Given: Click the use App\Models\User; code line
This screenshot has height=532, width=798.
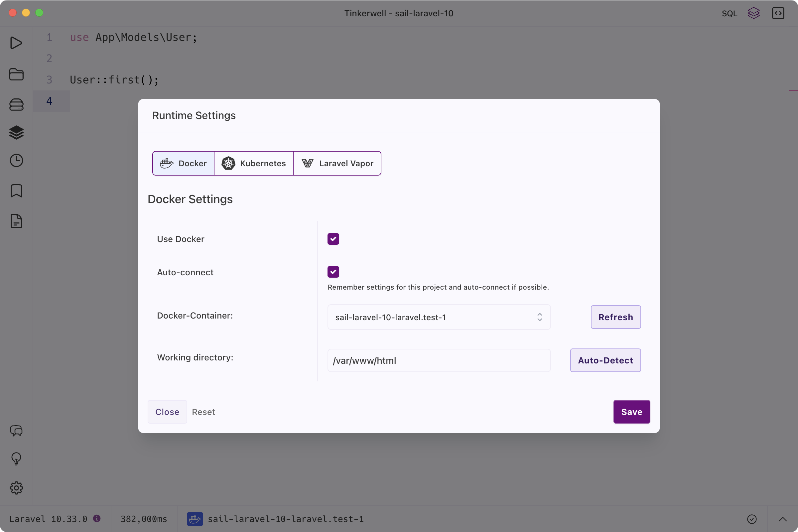Looking at the screenshot, I should point(133,37).
